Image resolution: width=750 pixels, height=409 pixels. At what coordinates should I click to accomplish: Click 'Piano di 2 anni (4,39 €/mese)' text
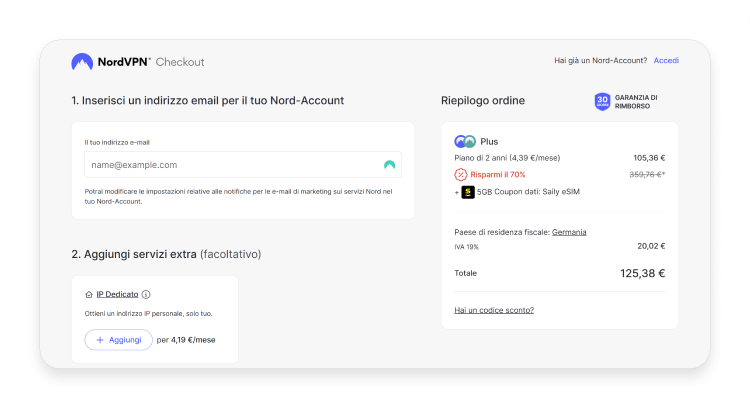coord(507,158)
